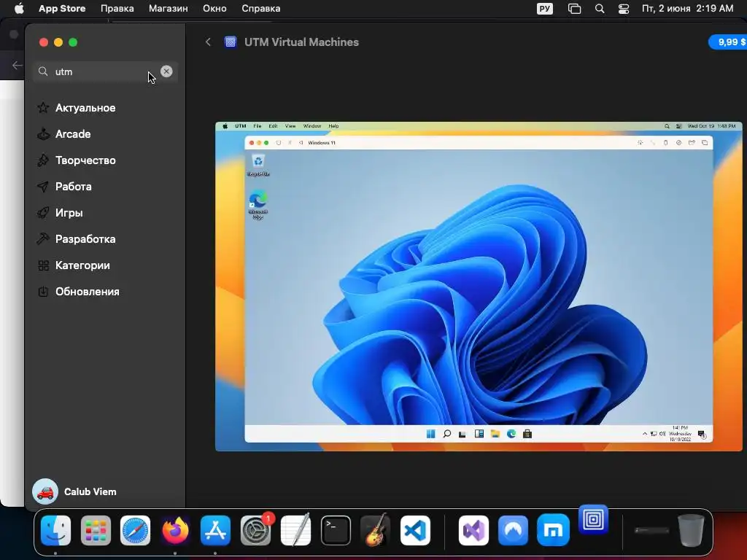
Task: Click the UTM icon in Dock
Action: click(593, 519)
